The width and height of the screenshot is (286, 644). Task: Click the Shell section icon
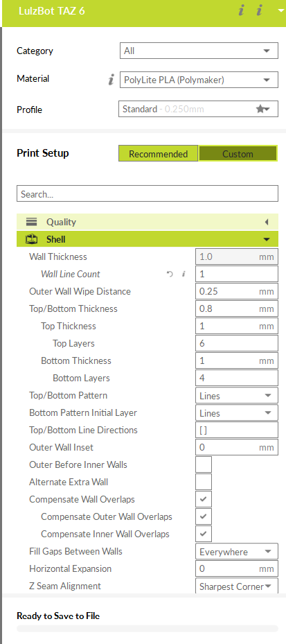pos(32,239)
